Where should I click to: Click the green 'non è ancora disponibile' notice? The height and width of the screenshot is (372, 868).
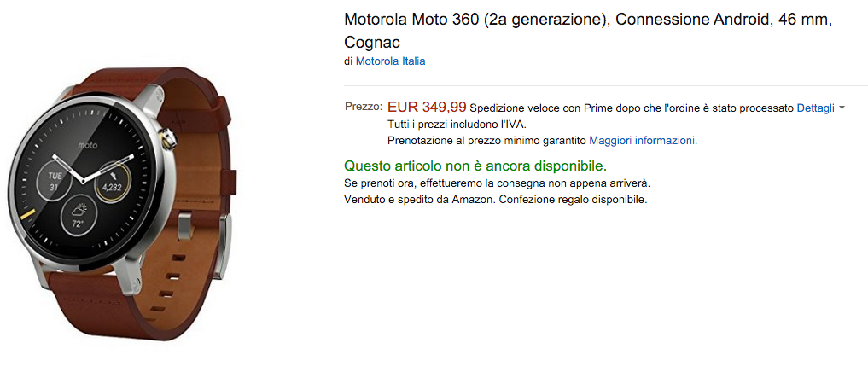tap(475, 166)
